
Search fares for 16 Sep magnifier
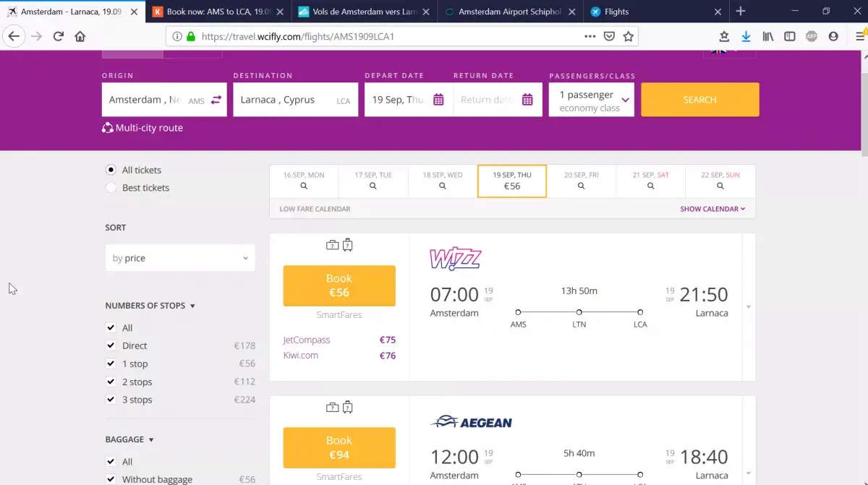coord(304,186)
